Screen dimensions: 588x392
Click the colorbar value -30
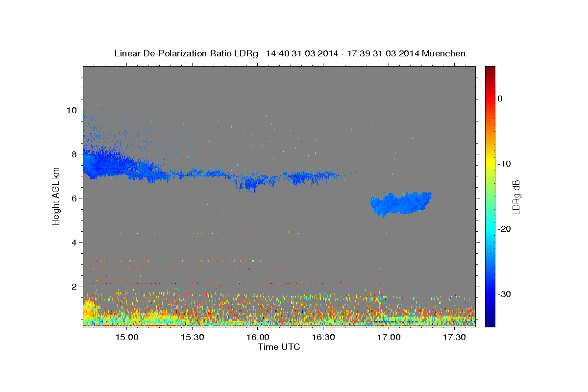[505, 294]
